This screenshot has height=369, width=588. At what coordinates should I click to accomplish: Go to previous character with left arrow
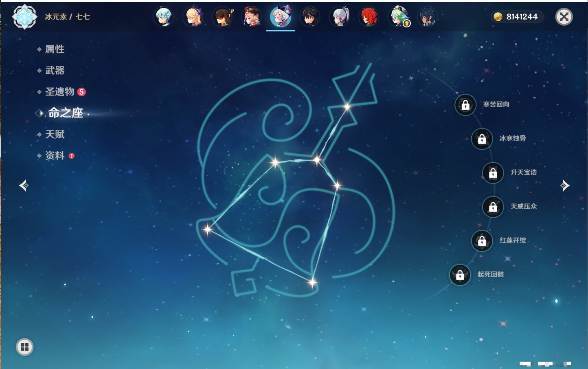(x=24, y=186)
